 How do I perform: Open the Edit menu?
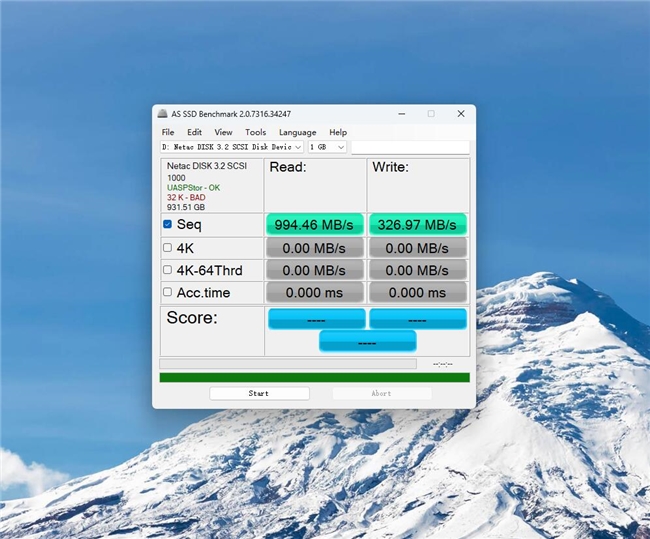194,132
